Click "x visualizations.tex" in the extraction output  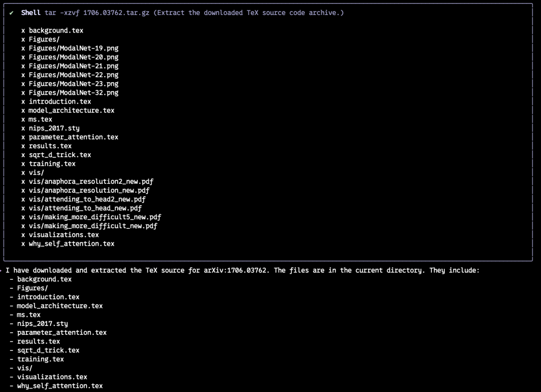(x=60, y=235)
